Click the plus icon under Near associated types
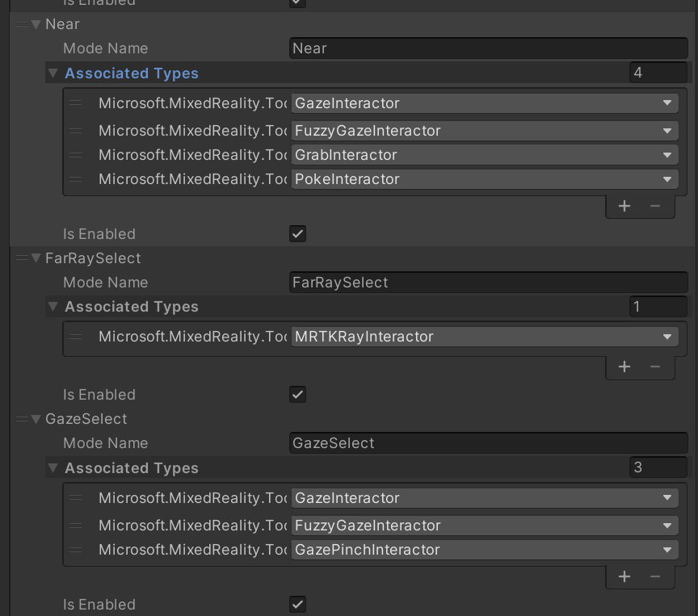The width and height of the screenshot is (698, 616). (x=624, y=206)
